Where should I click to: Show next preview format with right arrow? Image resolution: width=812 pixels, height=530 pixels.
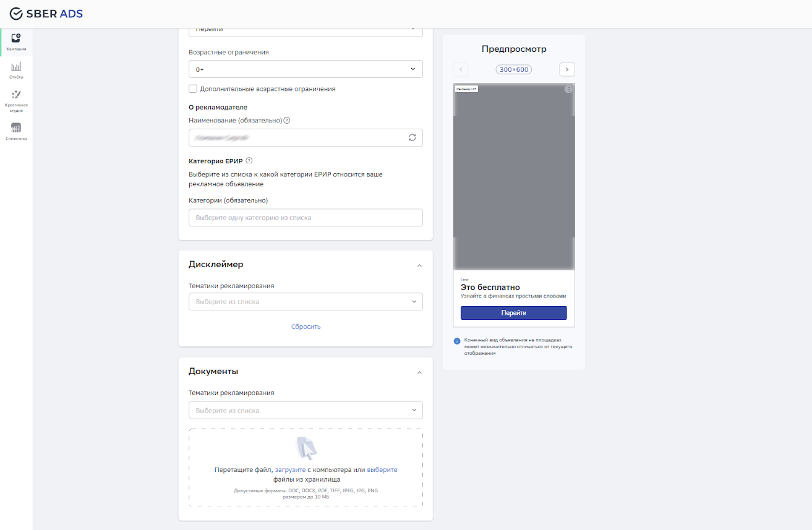[x=566, y=69]
